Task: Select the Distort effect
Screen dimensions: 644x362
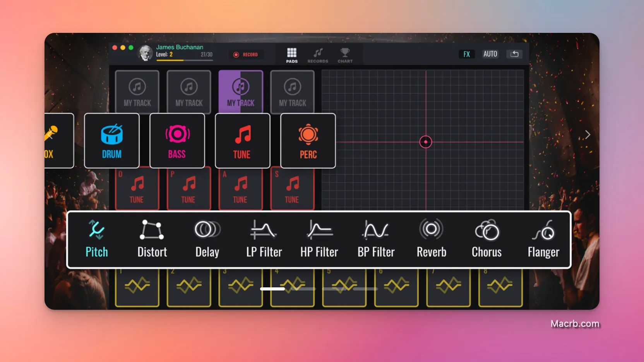Action: [152, 239]
